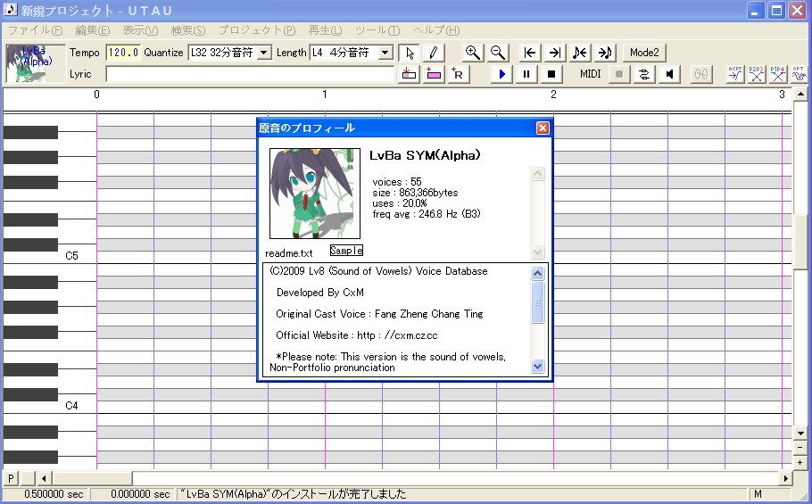Zoom out the piano roll
Screen dimensions: 812x504
tap(498, 53)
